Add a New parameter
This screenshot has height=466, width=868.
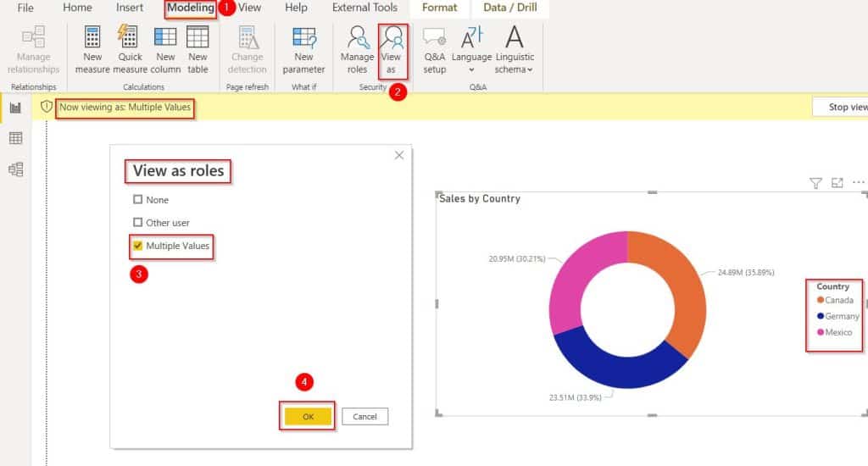point(303,50)
